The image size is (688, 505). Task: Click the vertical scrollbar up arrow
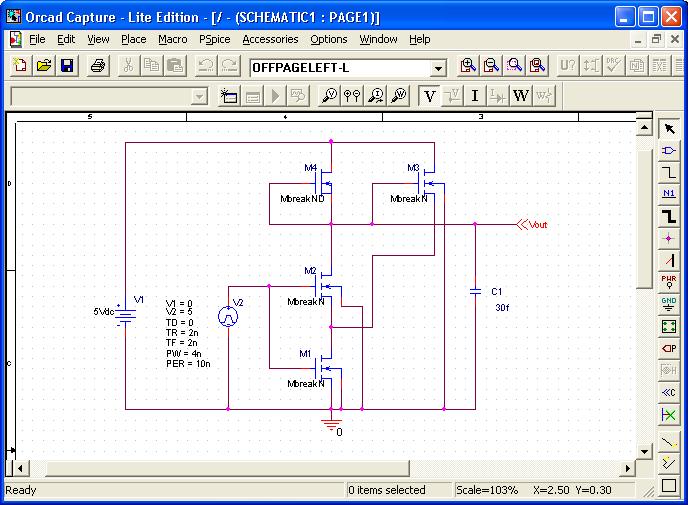pos(644,128)
